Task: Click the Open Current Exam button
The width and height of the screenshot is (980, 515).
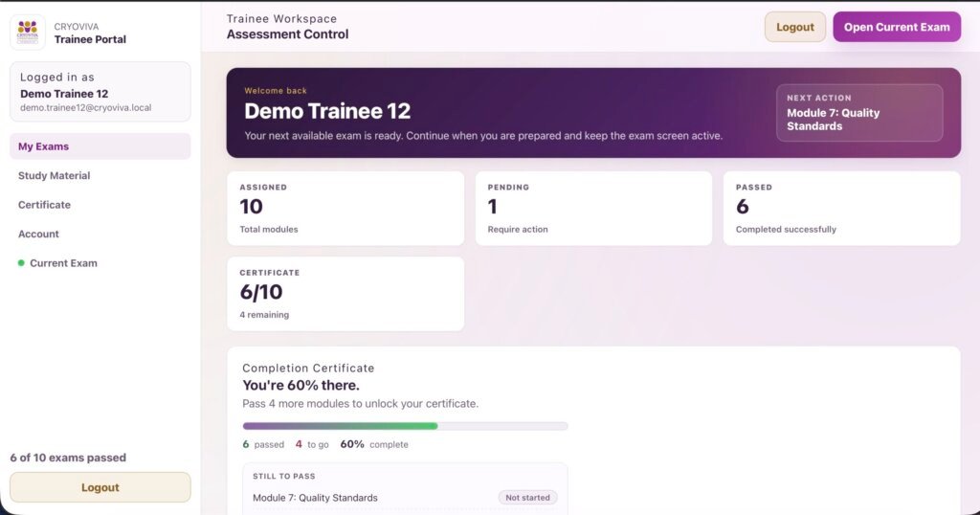Action: (897, 27)
